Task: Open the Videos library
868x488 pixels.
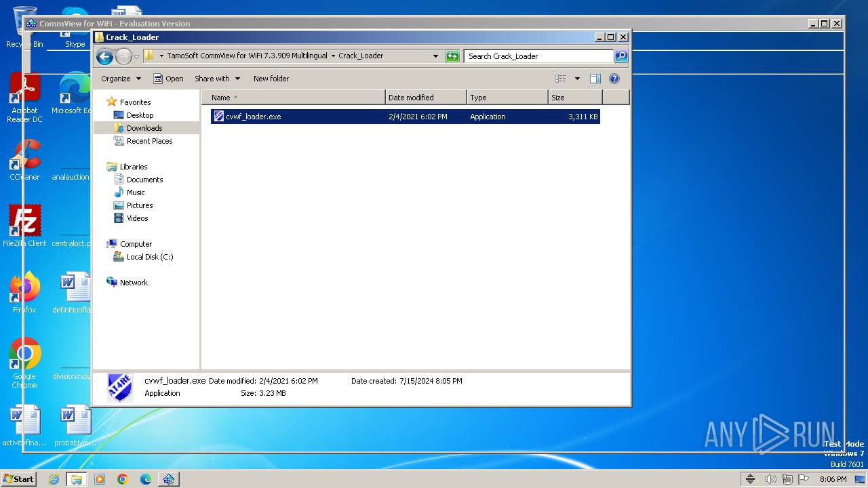Action: [x=137, y=218]
